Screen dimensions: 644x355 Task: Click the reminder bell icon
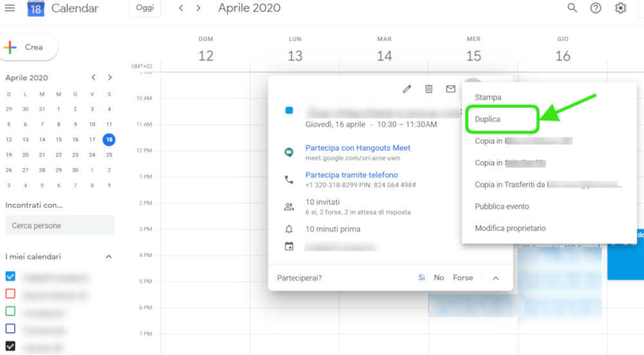tap(289, 229)
